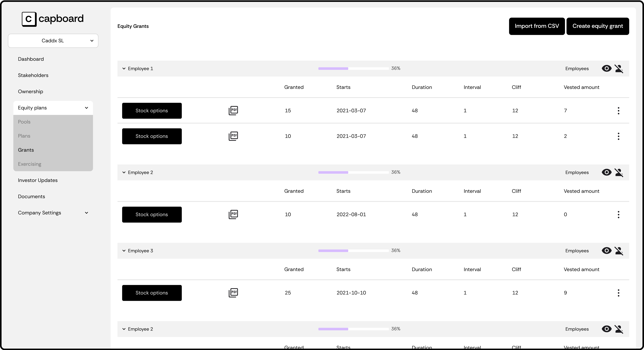Open three-dot menu for Employee 3's grant
Image resolution: width=644 pixels, height=350 pixels.
point(618,293)
